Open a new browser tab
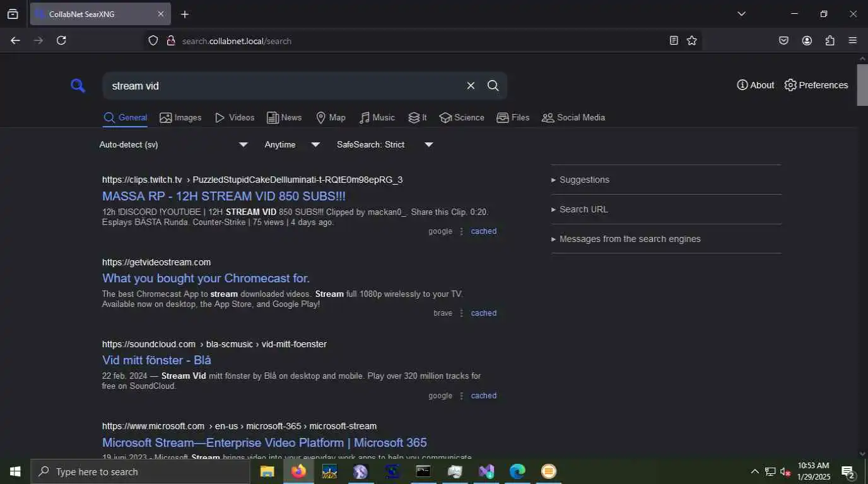 [185, 14]
